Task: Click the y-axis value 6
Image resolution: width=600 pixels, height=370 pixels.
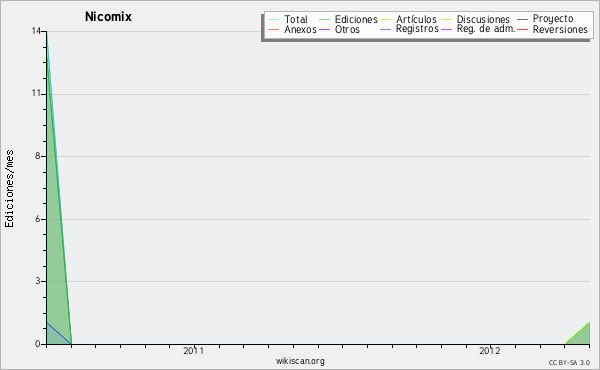Action: pyautogui.click(x=38, y=219)
